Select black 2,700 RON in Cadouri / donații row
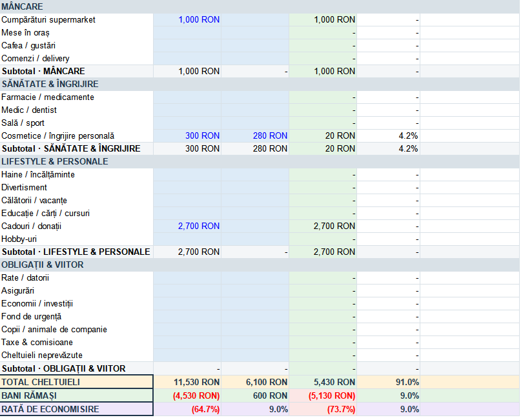Image resolution: width=523 pixels, height=420 pixels. (x=334, y=226)
